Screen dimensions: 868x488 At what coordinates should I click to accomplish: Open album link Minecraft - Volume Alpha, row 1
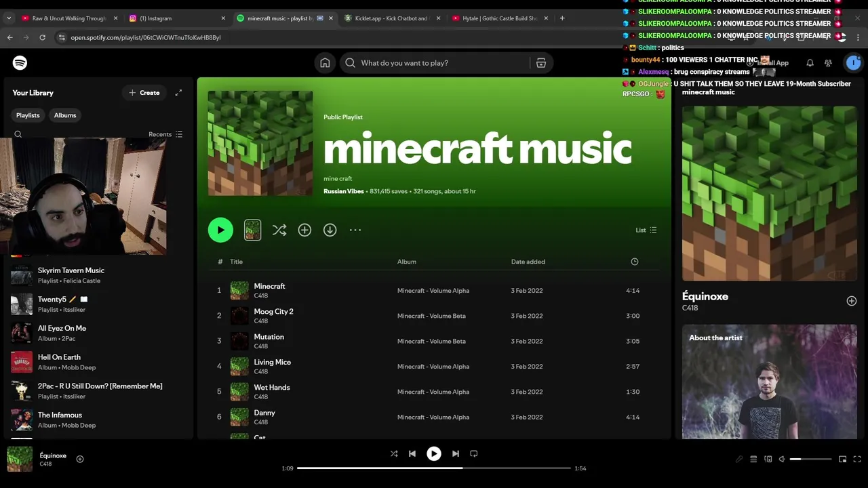(x=433, y=291)
